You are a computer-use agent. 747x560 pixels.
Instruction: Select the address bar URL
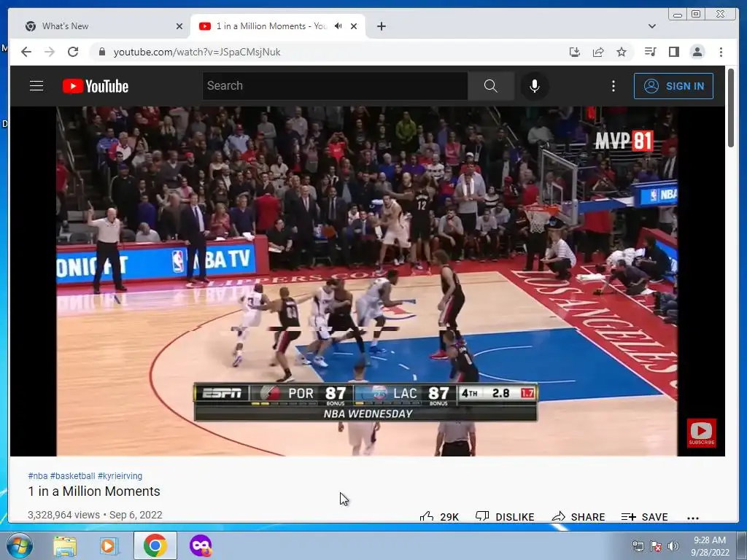[197, 52]
